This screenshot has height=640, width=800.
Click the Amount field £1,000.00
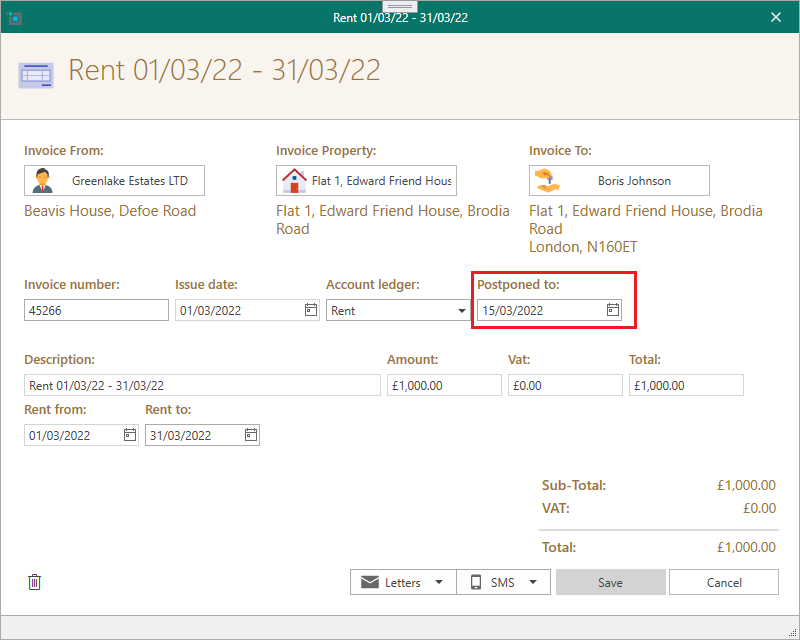pyautogui.click(x=444, y=385)
